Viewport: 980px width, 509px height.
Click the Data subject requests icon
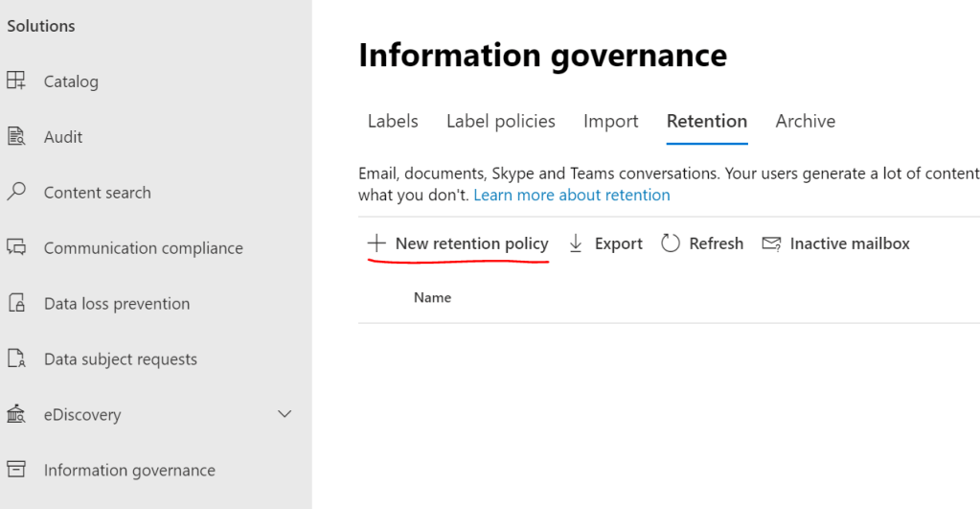tap(16, 359)
